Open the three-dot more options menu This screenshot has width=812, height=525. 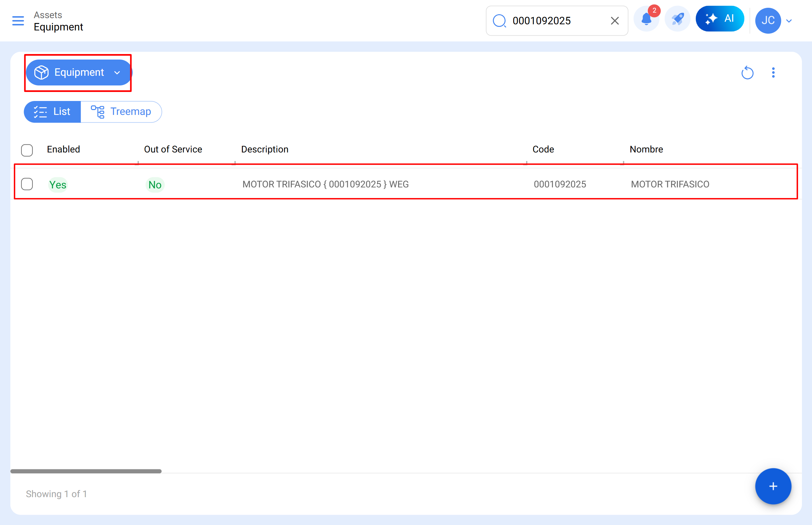click(x=773, y=73)
